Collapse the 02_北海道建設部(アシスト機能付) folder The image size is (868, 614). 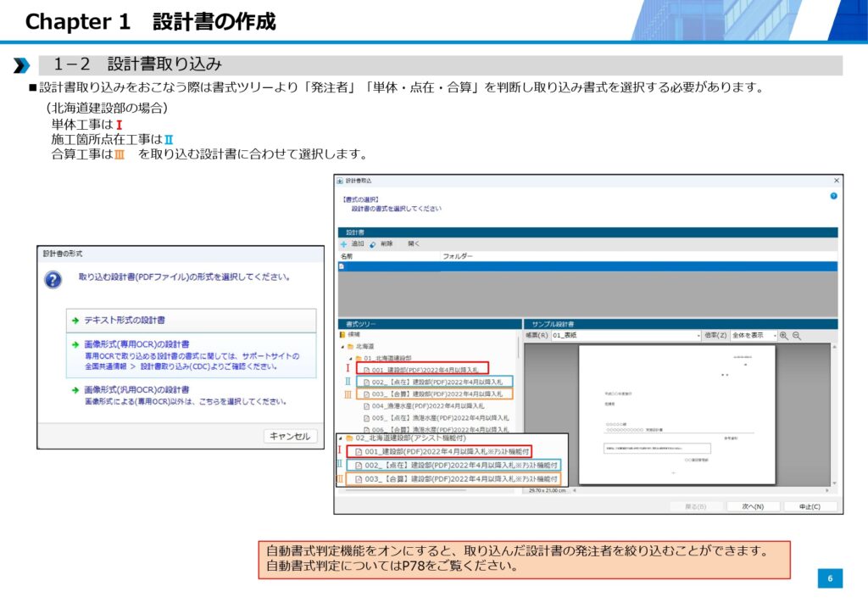(x=341, y=438)
